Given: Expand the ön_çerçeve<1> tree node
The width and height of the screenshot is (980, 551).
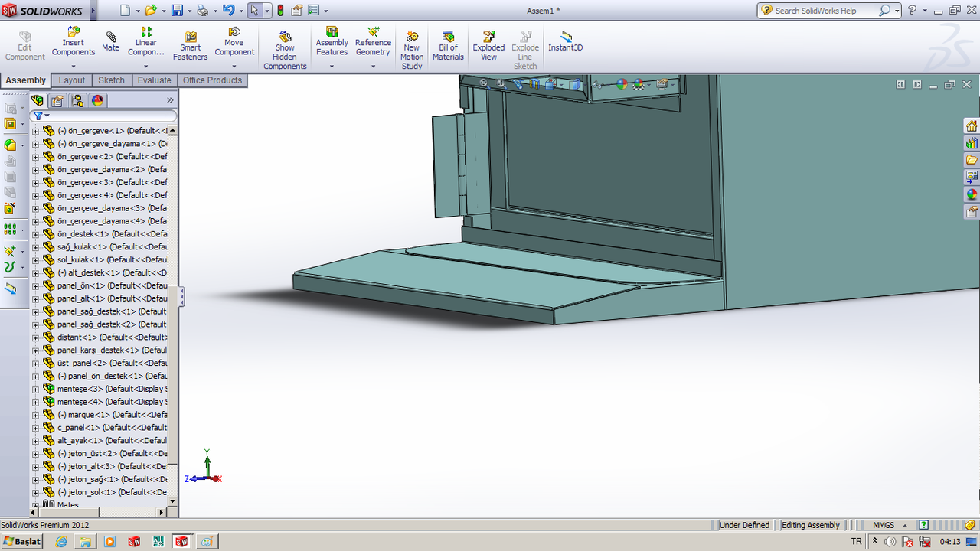Looking at the screenshot, I should [x=35, y=131].
